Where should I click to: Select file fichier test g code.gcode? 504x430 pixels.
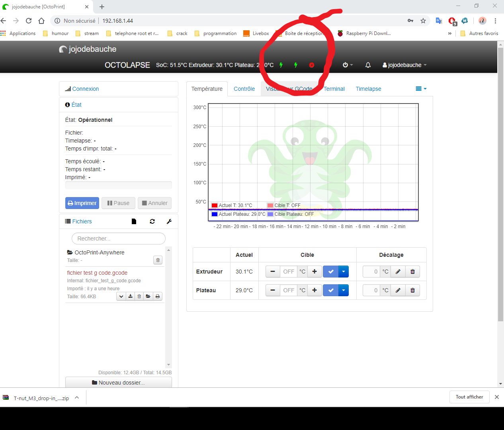click(97, 273)
